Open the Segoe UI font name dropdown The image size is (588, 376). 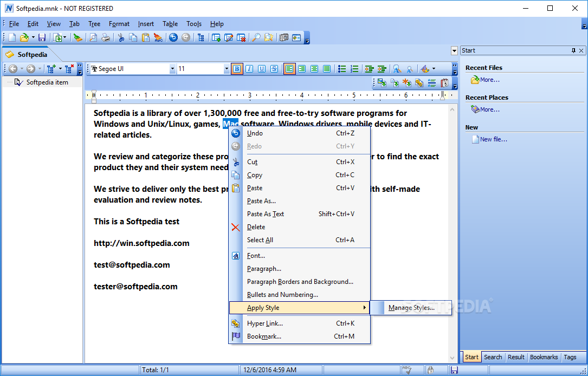pos(172,69)
